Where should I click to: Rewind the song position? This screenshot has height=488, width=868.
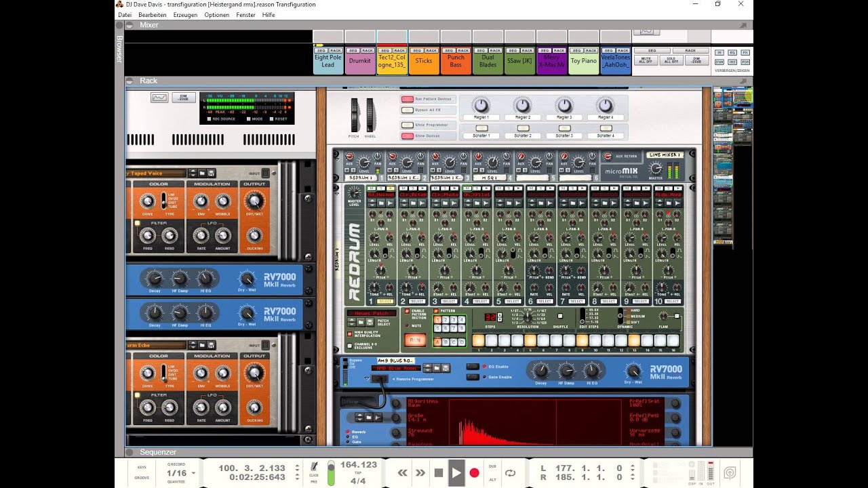pyautogui.click(x=402, y=472)
